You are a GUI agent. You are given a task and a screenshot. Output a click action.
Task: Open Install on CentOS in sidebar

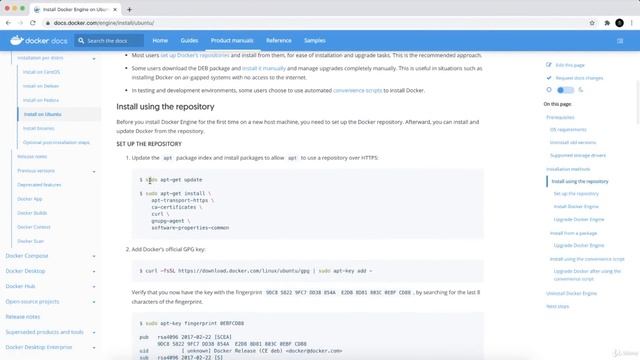tap(41, 72)
